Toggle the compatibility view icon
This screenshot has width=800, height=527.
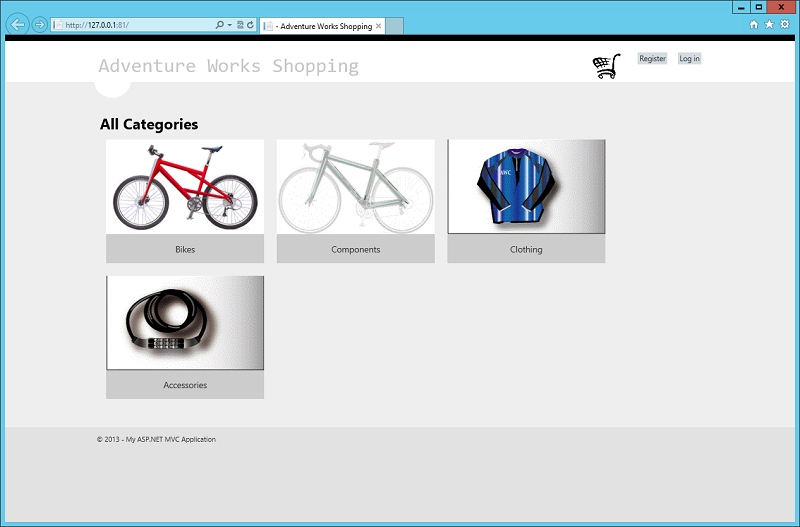coord(240,24)
